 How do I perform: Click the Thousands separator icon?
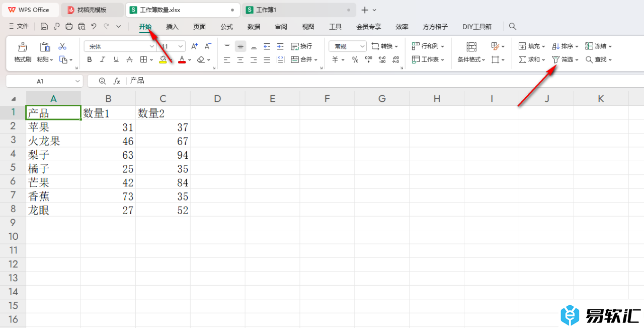coord(369,59)
